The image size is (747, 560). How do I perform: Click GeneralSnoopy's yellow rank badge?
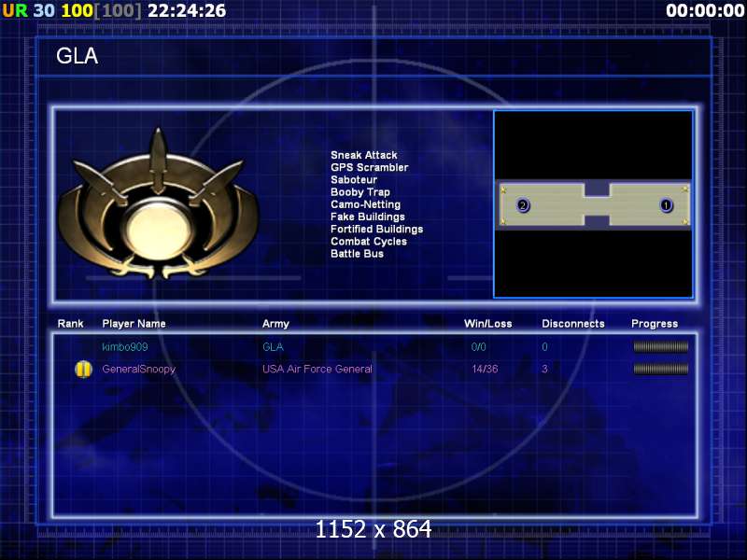(83, 369)
